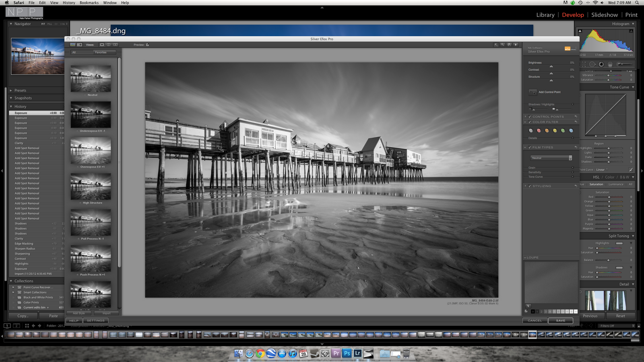Select the hand pan tool in Silver Efex
Viewport: 644px width, 362px height.
[x=509, y=45]
